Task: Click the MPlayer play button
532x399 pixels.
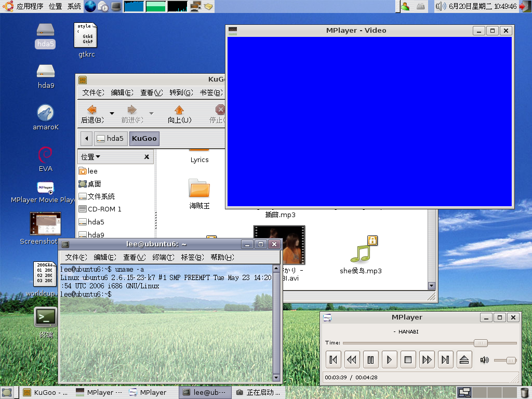Action: [x=389, y=360]
